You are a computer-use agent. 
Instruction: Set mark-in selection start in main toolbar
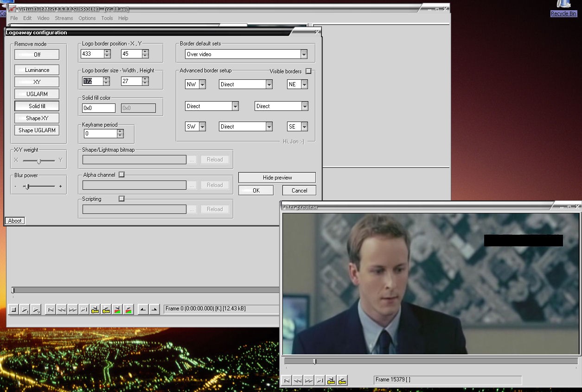[x=143, y=309]
